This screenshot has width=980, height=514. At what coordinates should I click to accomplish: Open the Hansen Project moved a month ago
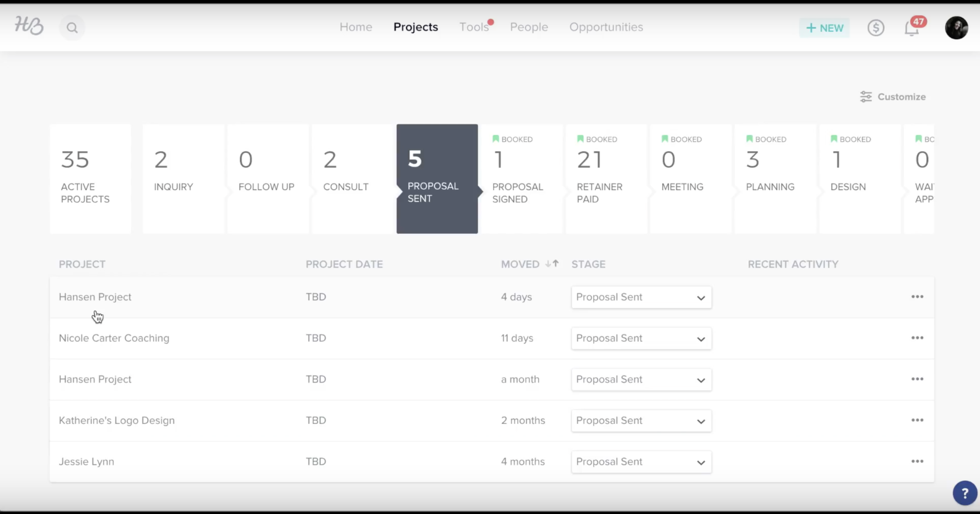[x=95, y=379]
